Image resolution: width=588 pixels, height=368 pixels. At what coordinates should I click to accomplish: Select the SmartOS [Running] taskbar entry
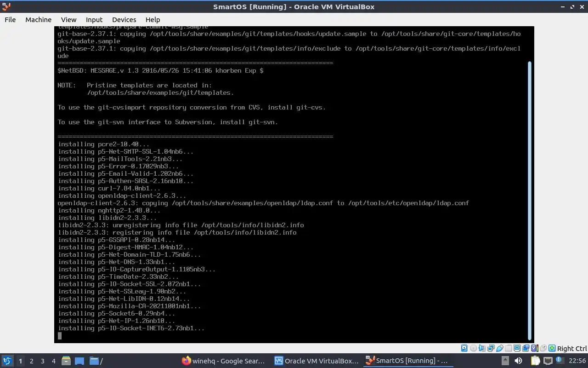(x=407, y=361)
